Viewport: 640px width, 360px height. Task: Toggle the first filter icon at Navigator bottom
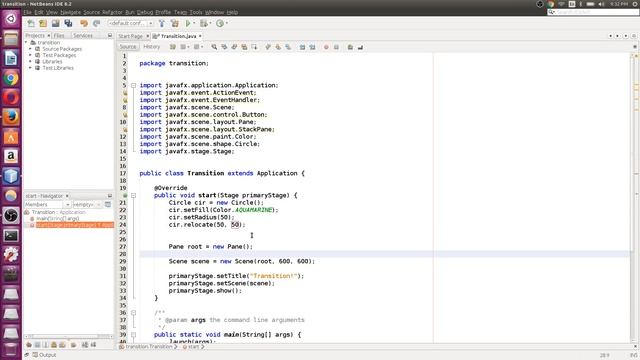click(x=29, y=345)
